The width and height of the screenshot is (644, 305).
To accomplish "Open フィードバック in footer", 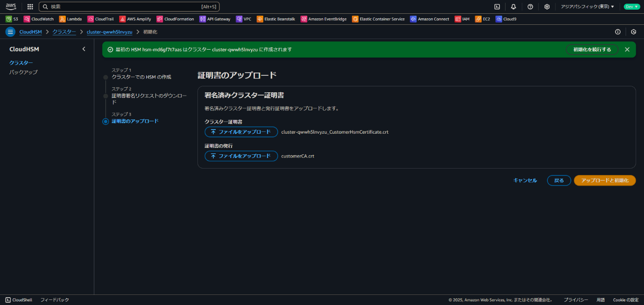I will coord(55,300).
